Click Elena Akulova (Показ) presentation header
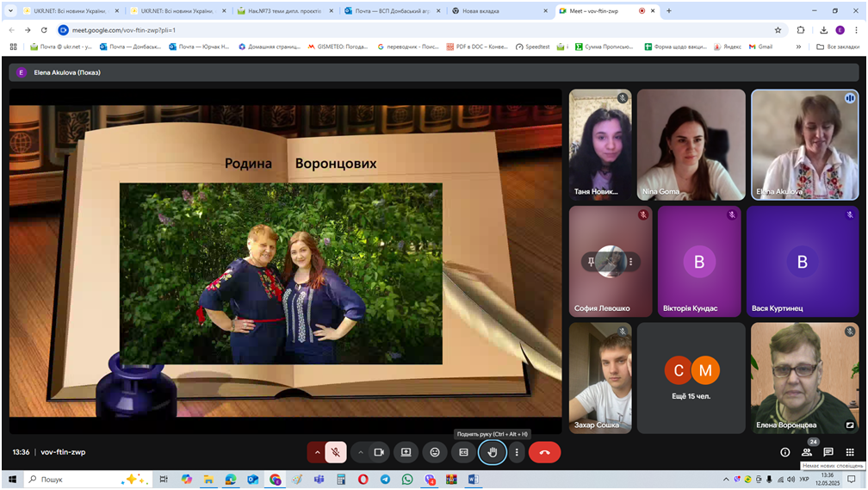Screen dimensions: 868x490 434,72
